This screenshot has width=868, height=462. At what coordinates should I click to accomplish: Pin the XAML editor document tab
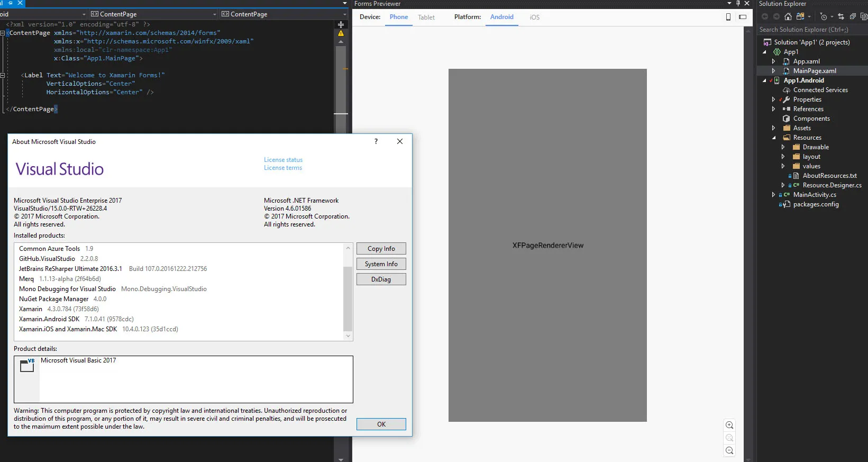[x=10, y=3]
